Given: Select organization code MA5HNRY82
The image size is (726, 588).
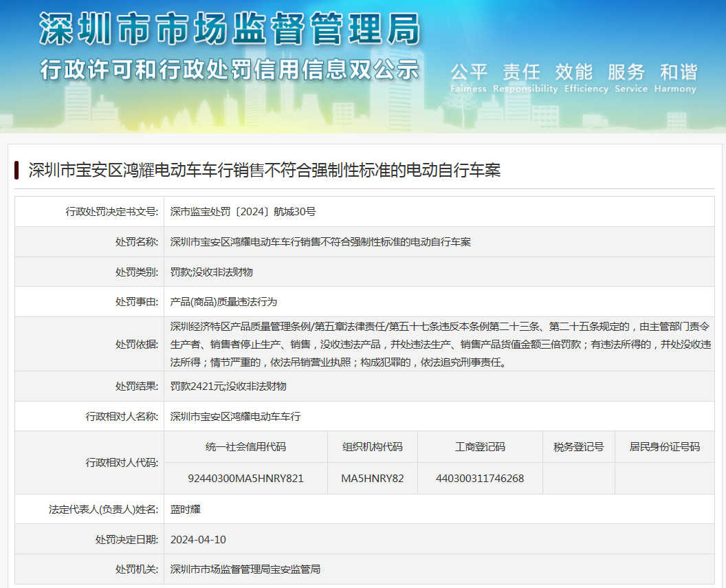Looking at the screenshot, I should [373, 478].
